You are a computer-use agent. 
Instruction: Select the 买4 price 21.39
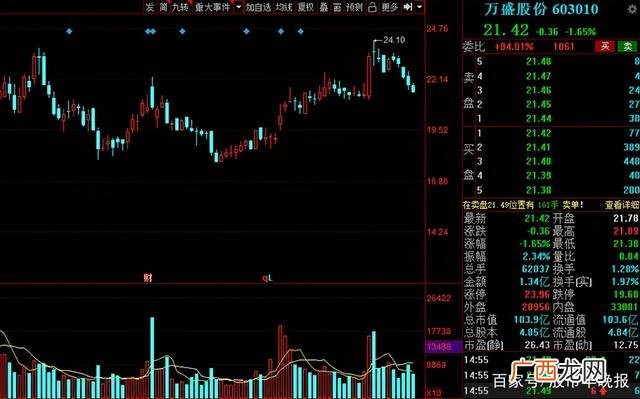pyautogui.click(x=538, y=175)
